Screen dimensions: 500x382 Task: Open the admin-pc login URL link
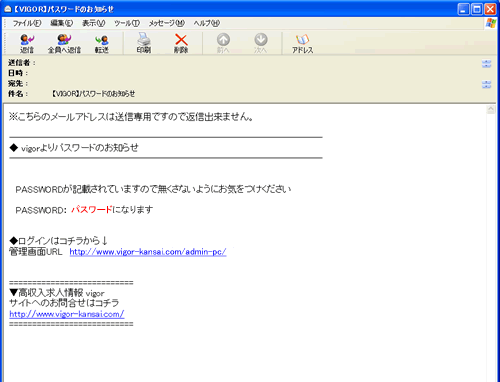point(148,252)
